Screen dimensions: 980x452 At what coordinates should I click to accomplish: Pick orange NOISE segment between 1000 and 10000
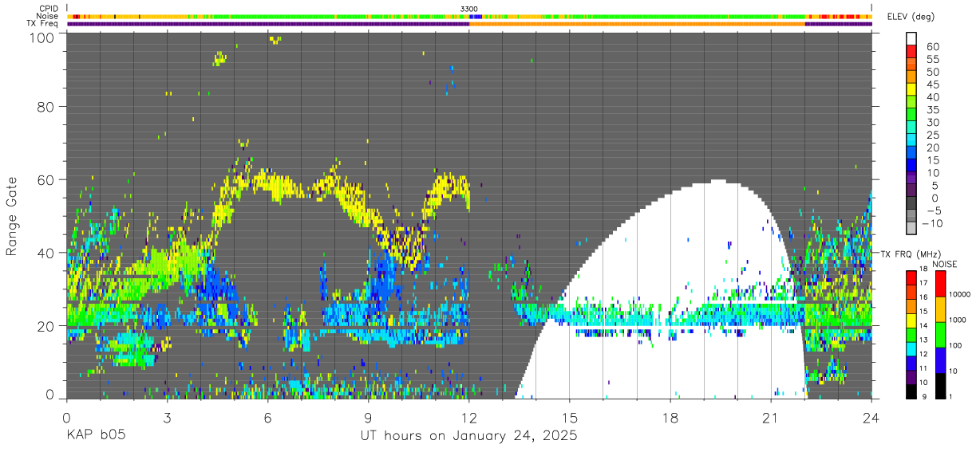940,309
